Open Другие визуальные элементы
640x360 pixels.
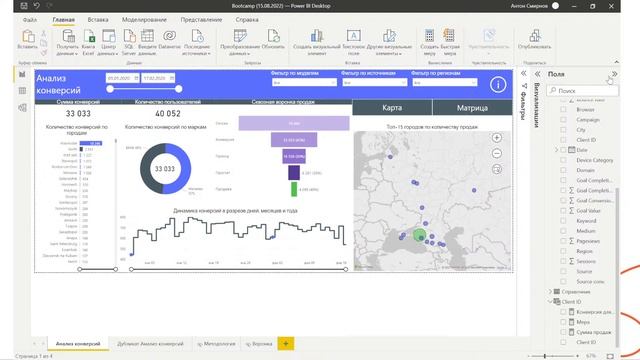(x=389, y=42)
